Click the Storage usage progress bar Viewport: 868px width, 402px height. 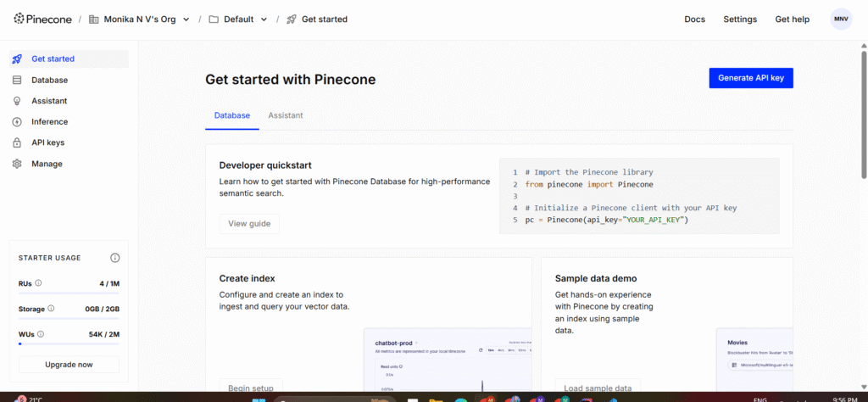coord(70,318)
